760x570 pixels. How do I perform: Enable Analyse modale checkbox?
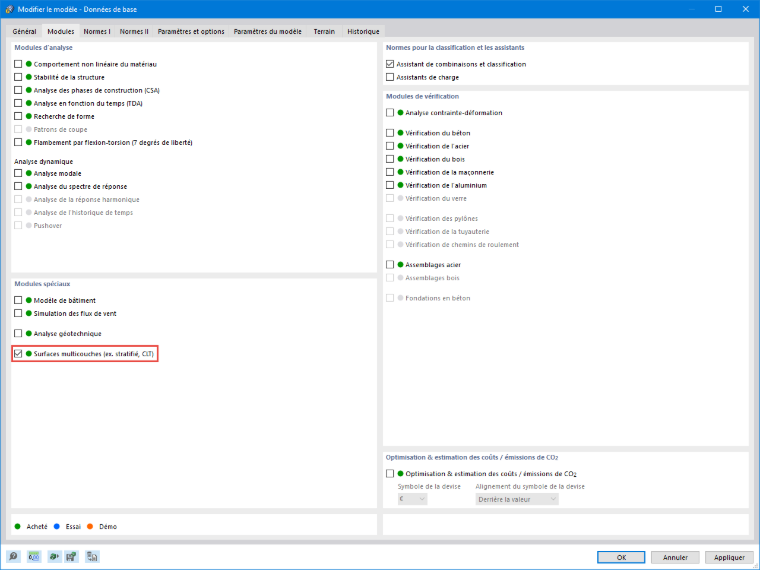click(18, 173)
